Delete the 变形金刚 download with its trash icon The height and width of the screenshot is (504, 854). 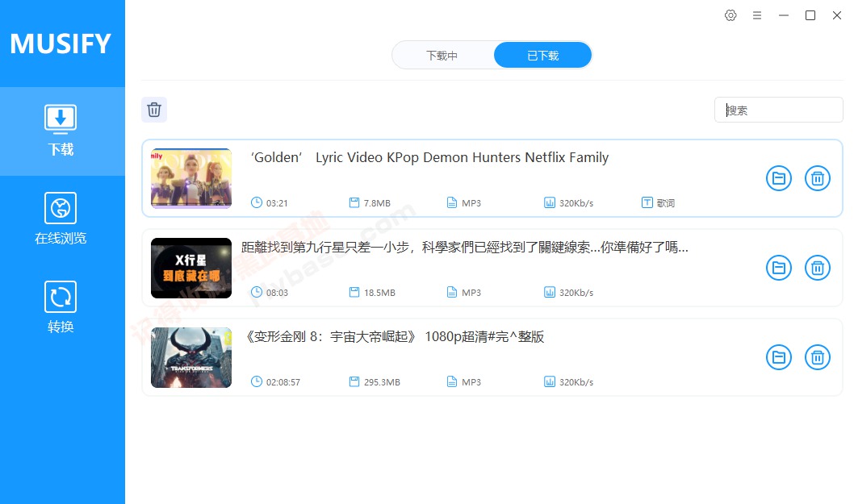[x=817, y=357]
